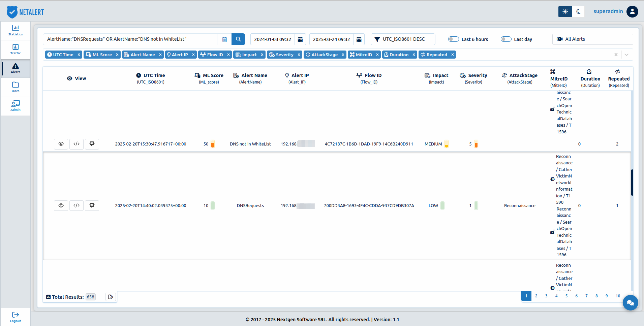Screen dimensions: 644x326
Task: Open monitor view for the DNSRequests alert
Action: click(x=92, y=205)
